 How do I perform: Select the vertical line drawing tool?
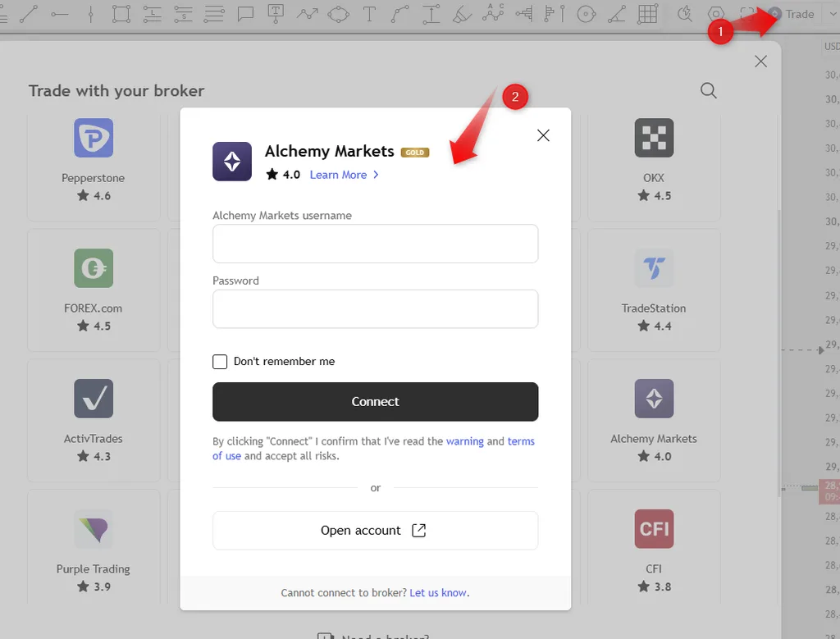coord(90,14)
